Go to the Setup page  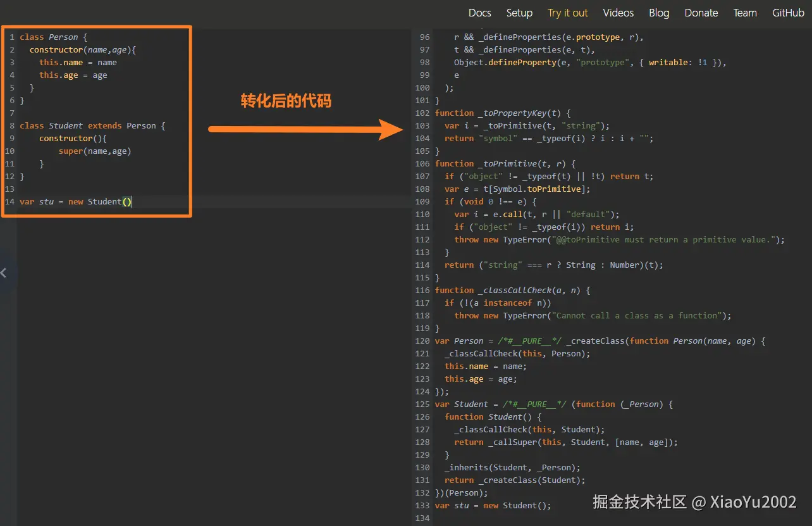pos(519,13)
